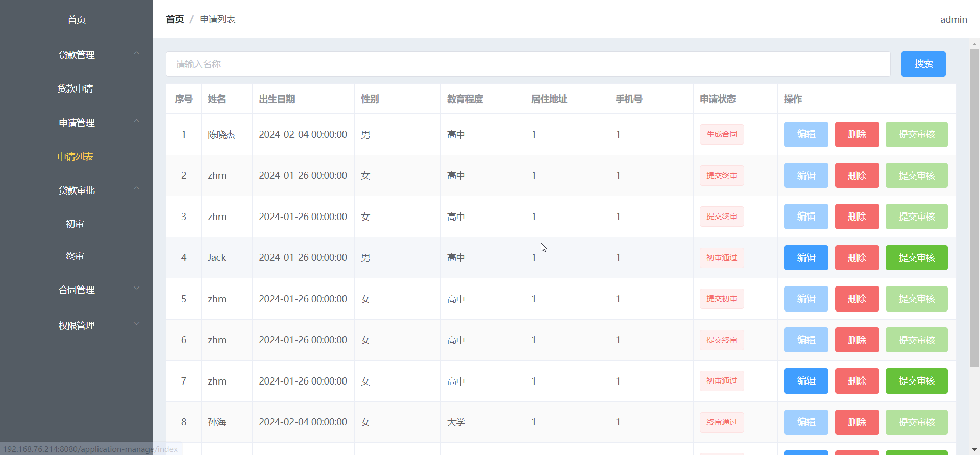Focus the 请输入名称 search field

[528, 64]
